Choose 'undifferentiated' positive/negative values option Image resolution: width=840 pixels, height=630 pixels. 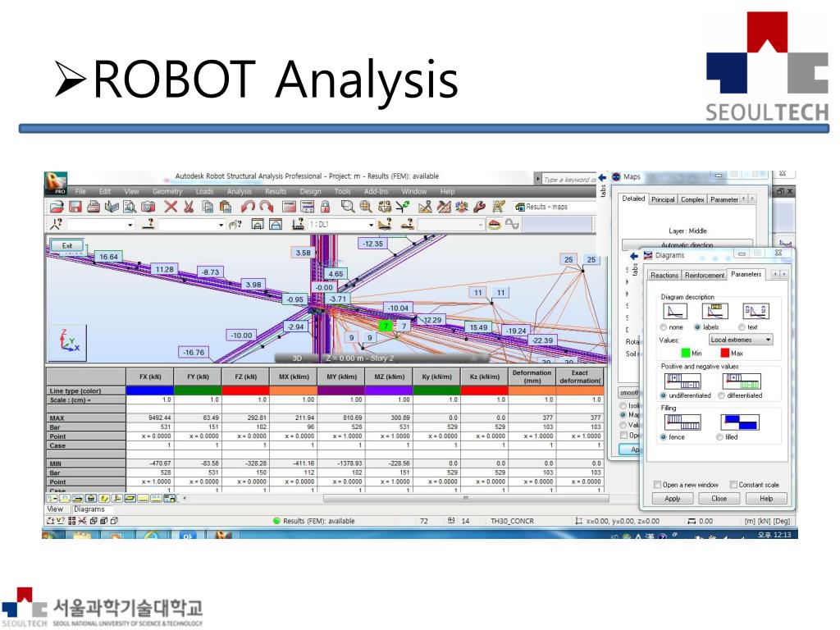pos(664,395)
